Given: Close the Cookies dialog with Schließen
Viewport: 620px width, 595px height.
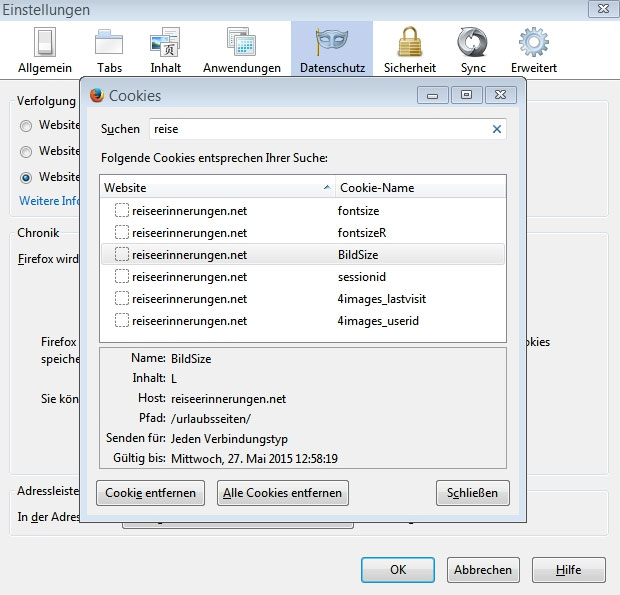Looking at the screenshot, I should (473, 493).
